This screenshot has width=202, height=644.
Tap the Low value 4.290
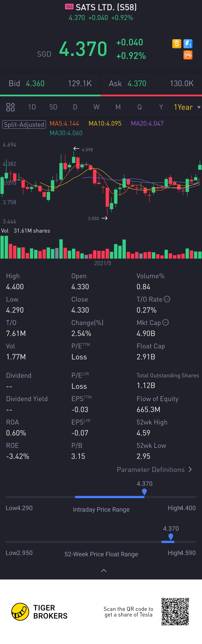pyautogui.click(x=15, y=310)
